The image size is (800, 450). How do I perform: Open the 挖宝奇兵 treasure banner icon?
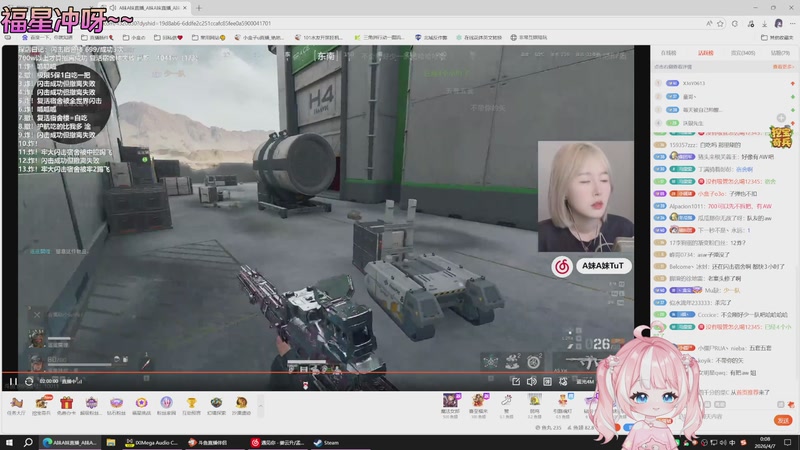pyautogui.click(x=781, y=137)
